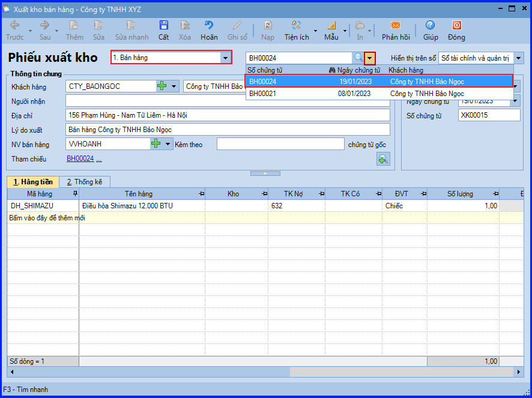Toggle the sales voucher list dropdown arrow
Screen dimensions: 532x398
(370, 58)
